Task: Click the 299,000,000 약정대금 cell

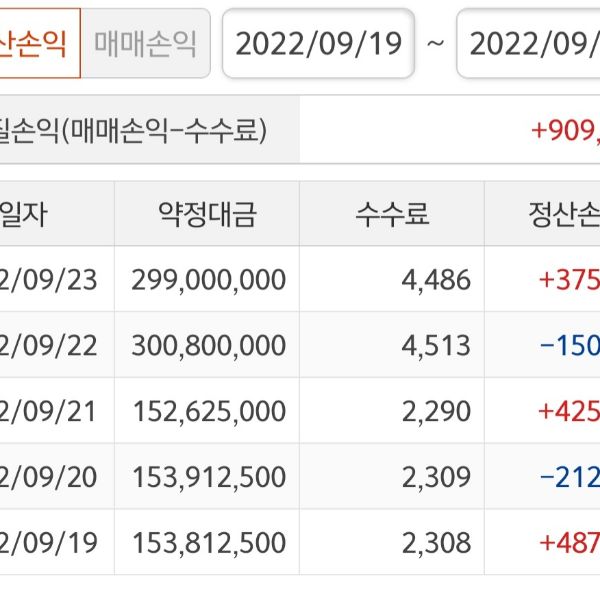Action: pos(208,279)
